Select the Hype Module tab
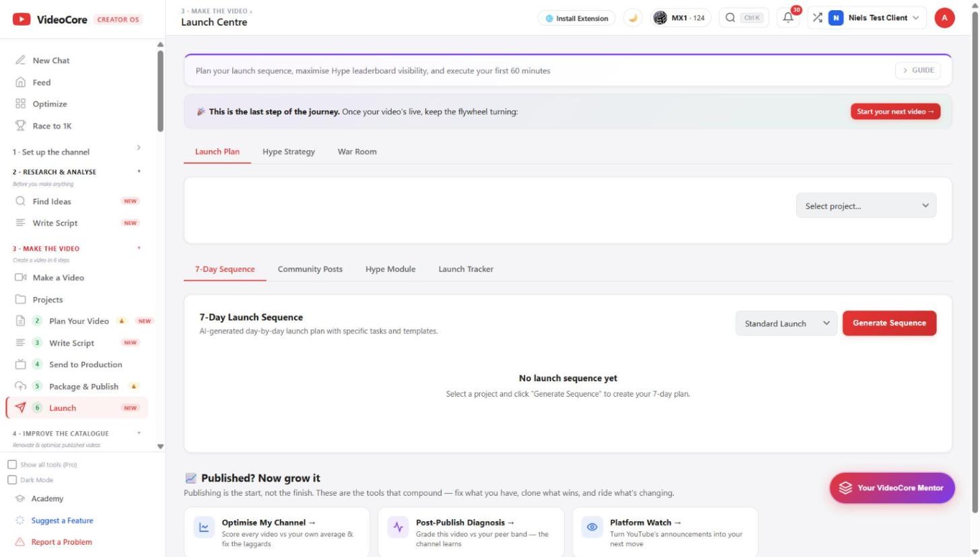 390,269
